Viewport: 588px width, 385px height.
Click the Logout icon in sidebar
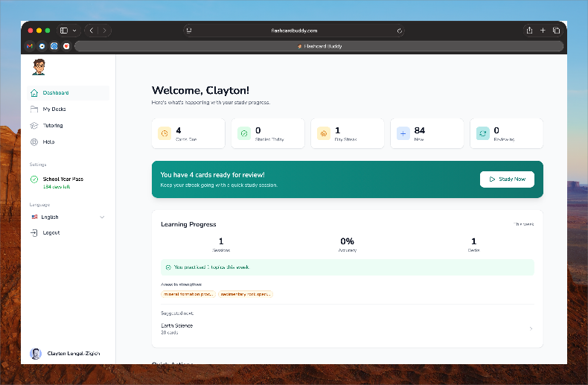(x=34, y=233)
